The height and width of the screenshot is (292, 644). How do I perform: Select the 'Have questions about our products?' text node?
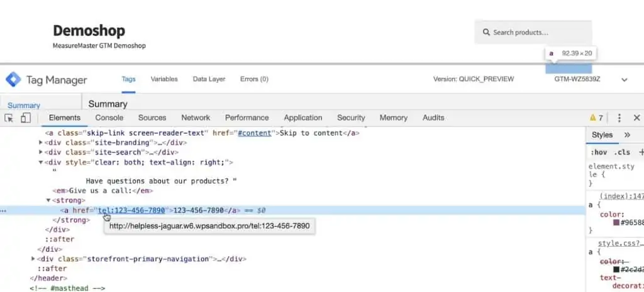[x=161, y=181]
